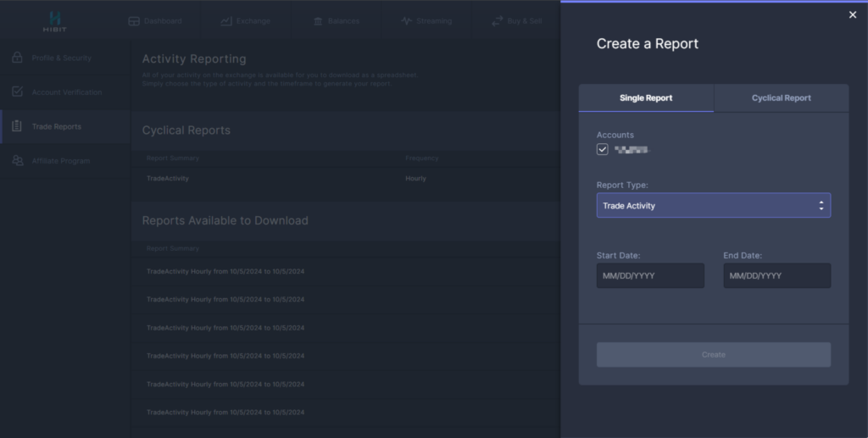Open Exchange in the top navigation

coord(246,21)
